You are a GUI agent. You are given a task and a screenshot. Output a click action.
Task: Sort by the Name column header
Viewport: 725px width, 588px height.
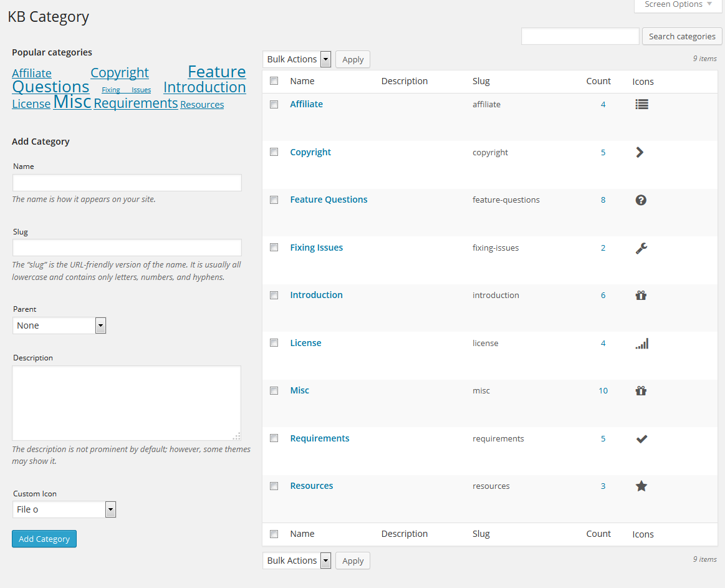[302, 81]
